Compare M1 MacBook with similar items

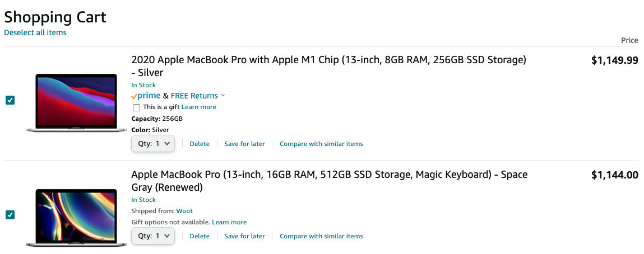coord(321,144)
